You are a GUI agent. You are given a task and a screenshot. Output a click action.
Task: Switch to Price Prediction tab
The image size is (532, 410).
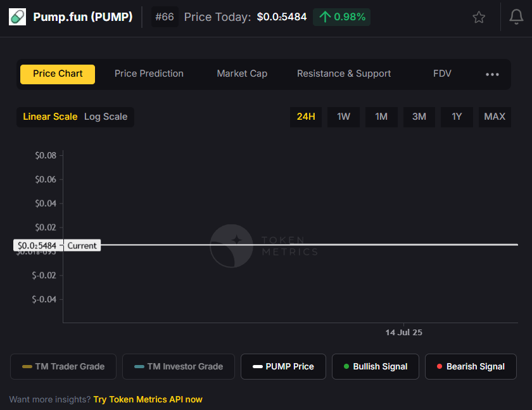[149, 74]
